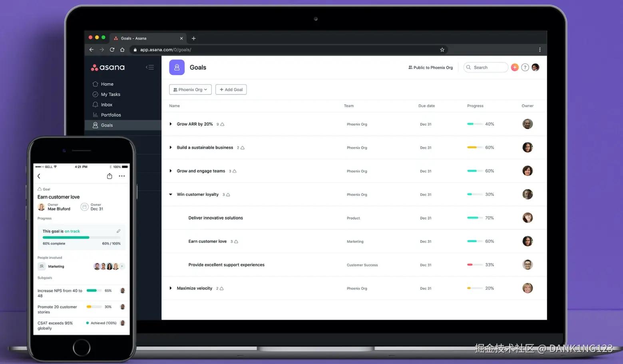Select the Goals - Asana browser tab

tap(148, 38)
